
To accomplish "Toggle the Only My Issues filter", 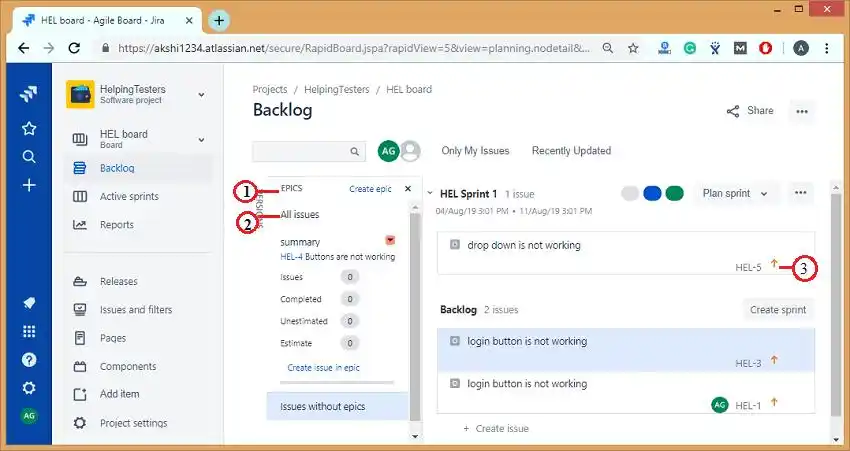I will [x=475, y=151].
